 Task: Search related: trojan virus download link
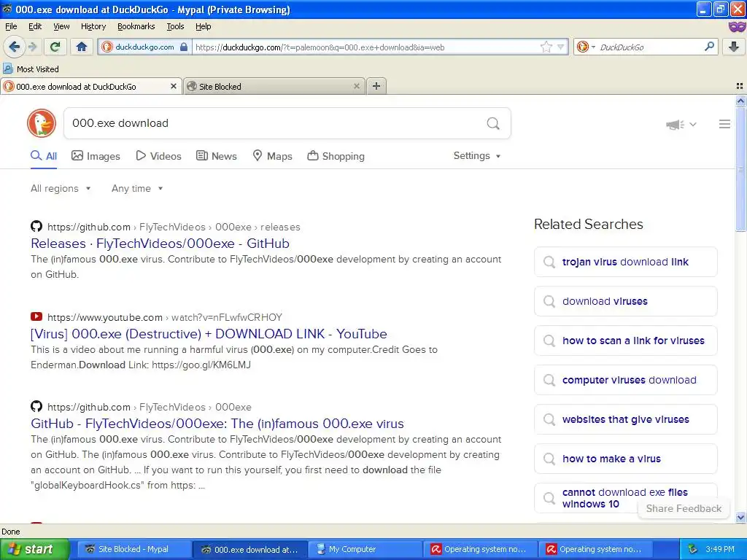click(625, 262)
